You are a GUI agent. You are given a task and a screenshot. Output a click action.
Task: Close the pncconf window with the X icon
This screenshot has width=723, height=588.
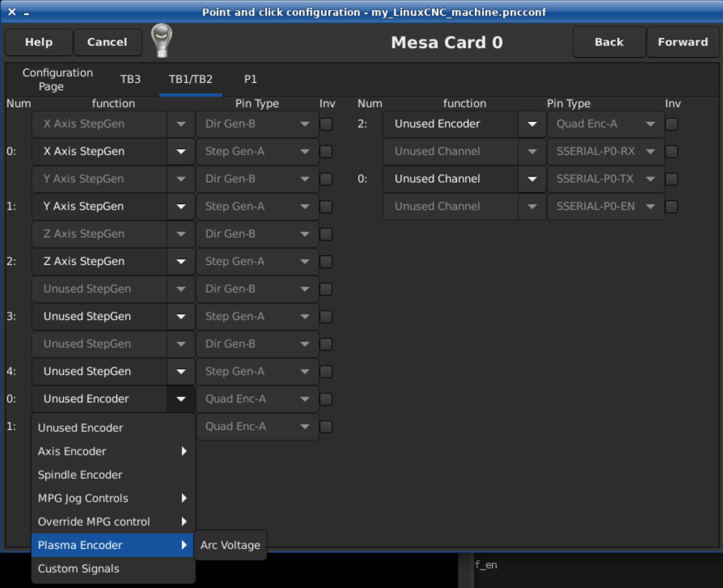tap(12, 12)
